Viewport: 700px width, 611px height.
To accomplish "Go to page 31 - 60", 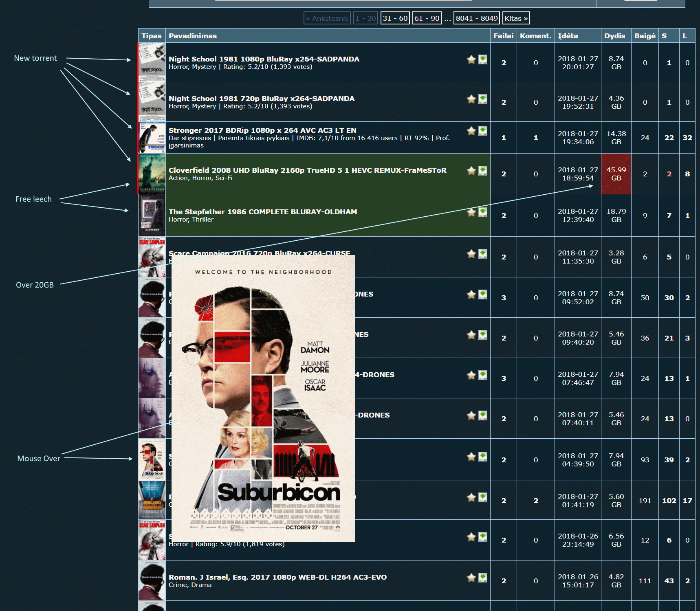I will tap(395, 18).
